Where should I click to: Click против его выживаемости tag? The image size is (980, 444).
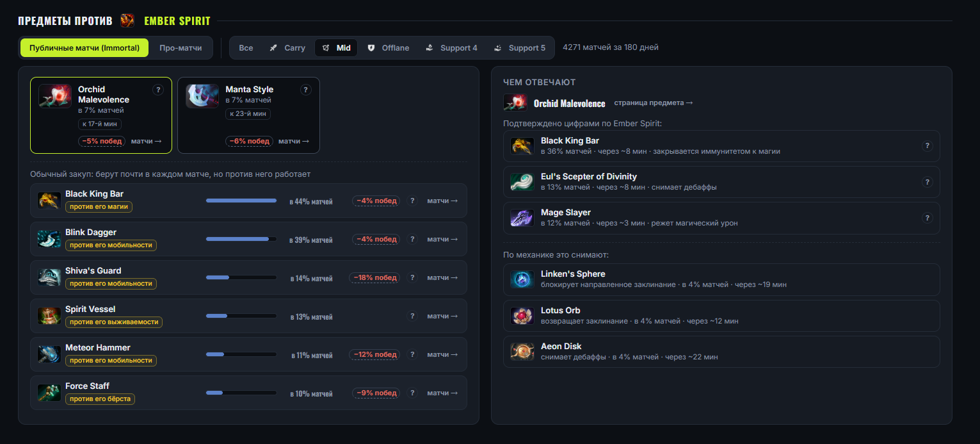114,322
